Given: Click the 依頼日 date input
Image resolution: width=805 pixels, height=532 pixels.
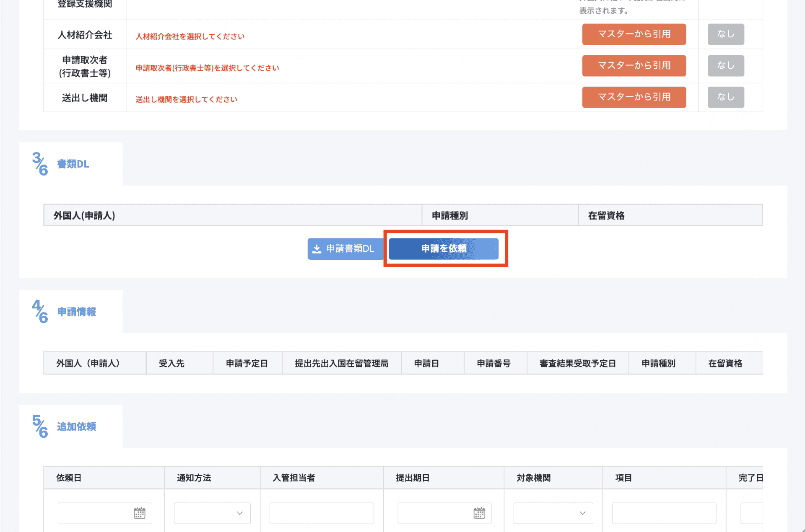Looking at the screenshot, I should click(x=94, y=513).
